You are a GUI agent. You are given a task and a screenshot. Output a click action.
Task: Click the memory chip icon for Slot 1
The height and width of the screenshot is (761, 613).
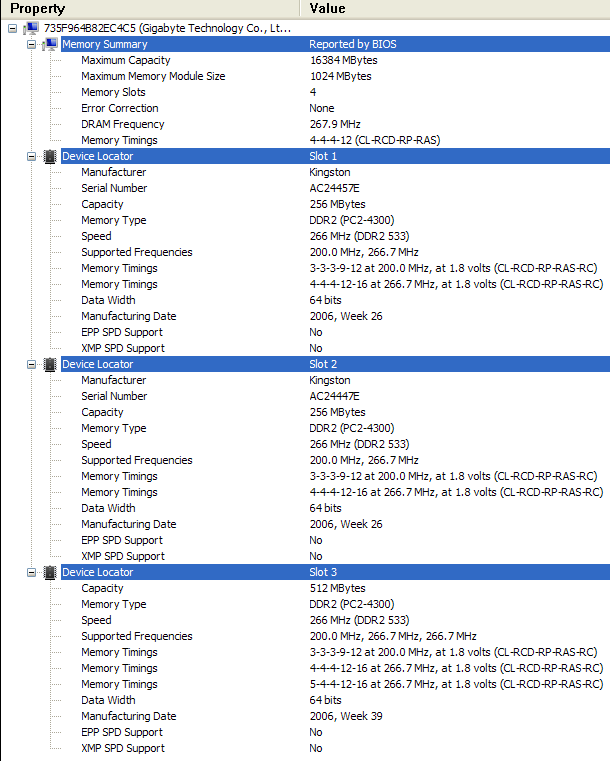(x=50, y=156)
